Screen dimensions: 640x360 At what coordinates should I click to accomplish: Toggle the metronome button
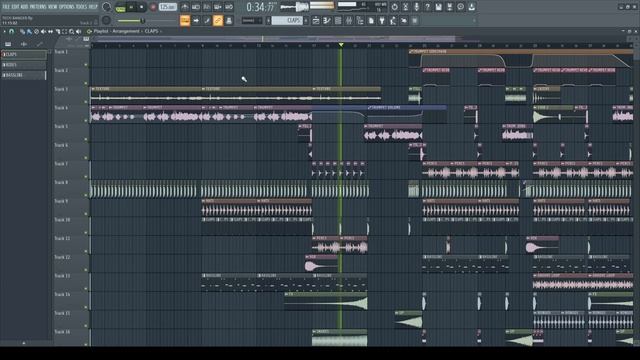coord(185,7)
